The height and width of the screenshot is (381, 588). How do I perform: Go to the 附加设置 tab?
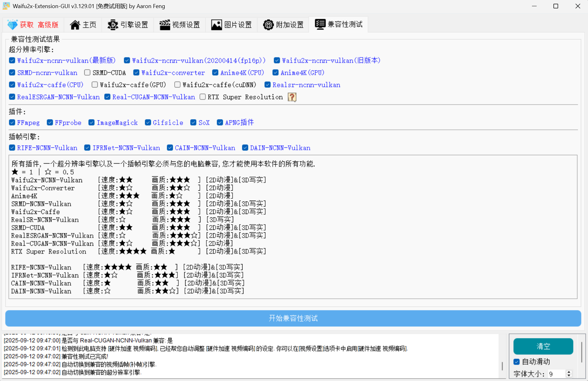click(283, 25)
